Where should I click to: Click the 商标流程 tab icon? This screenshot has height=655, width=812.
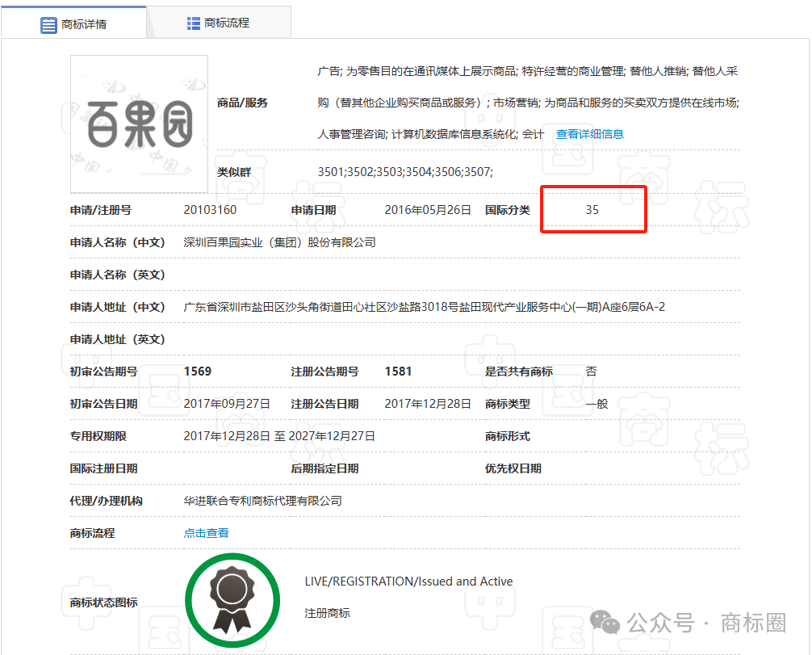pos(193,22)
